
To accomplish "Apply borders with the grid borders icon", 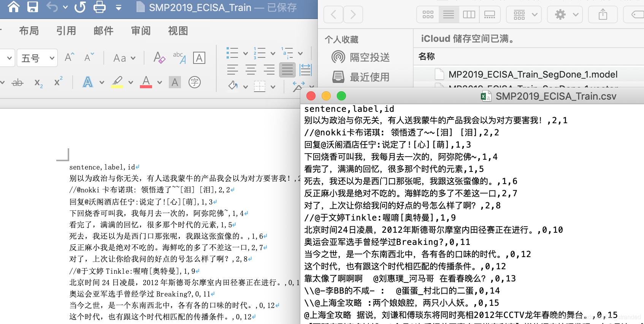I will coord(260,86).
